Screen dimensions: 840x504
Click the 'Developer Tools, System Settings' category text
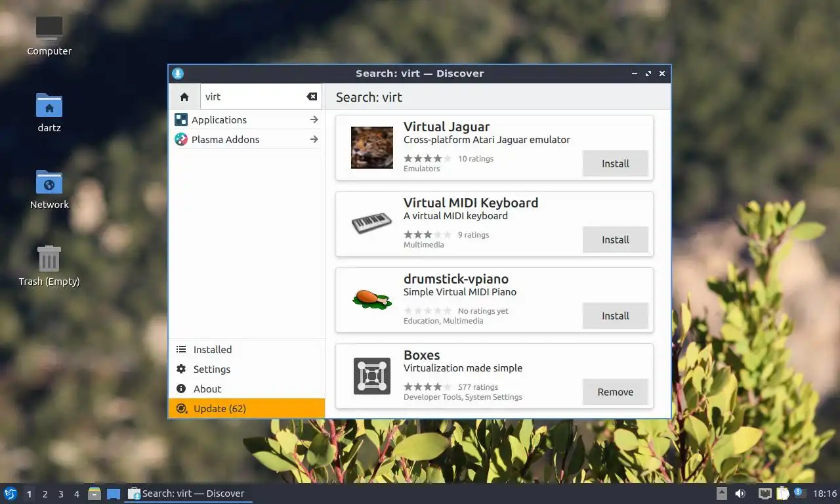tap(463, 397)
